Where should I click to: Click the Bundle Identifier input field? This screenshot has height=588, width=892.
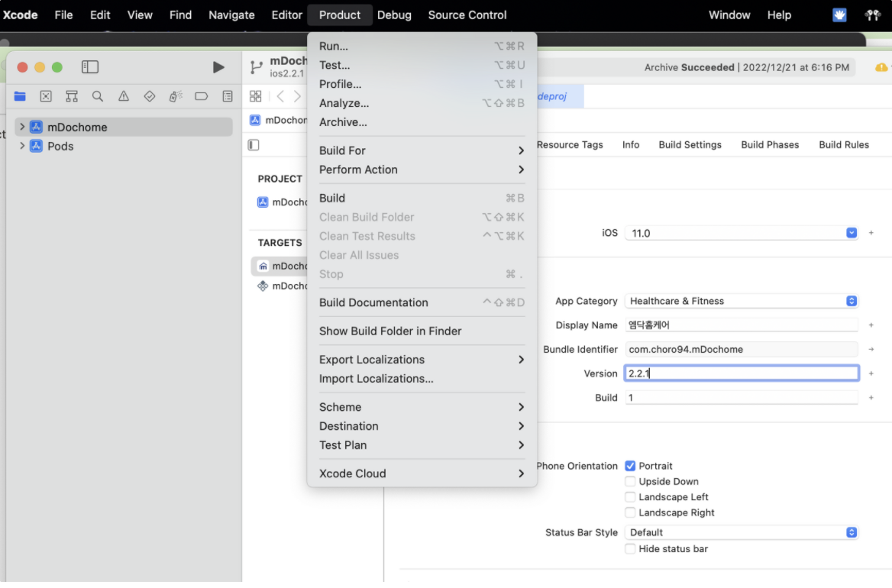tap(742, 349)
